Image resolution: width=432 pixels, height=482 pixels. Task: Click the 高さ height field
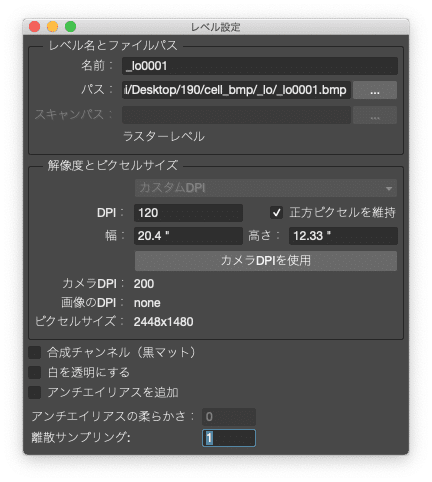click(x=343, y=236)
